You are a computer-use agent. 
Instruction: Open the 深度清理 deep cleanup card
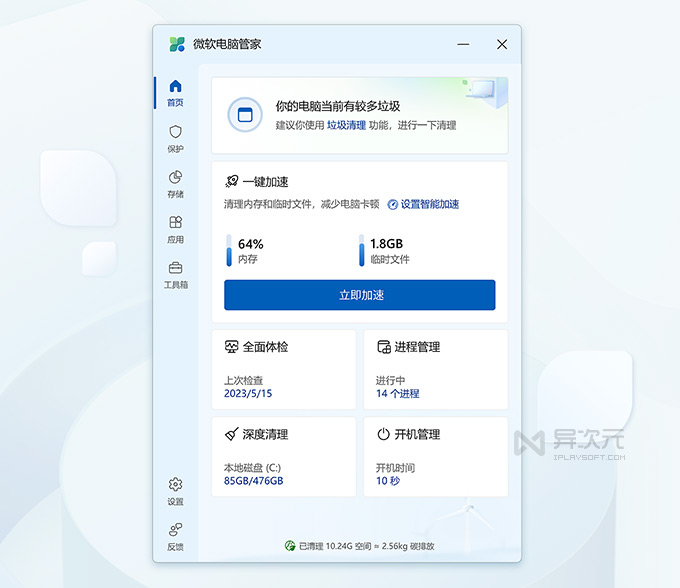click(284, 457)
